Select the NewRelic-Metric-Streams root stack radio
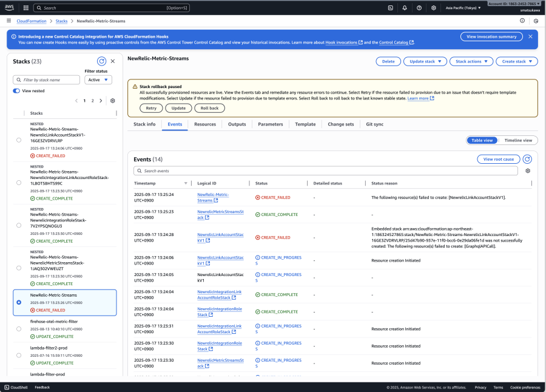 coord(19,302)
